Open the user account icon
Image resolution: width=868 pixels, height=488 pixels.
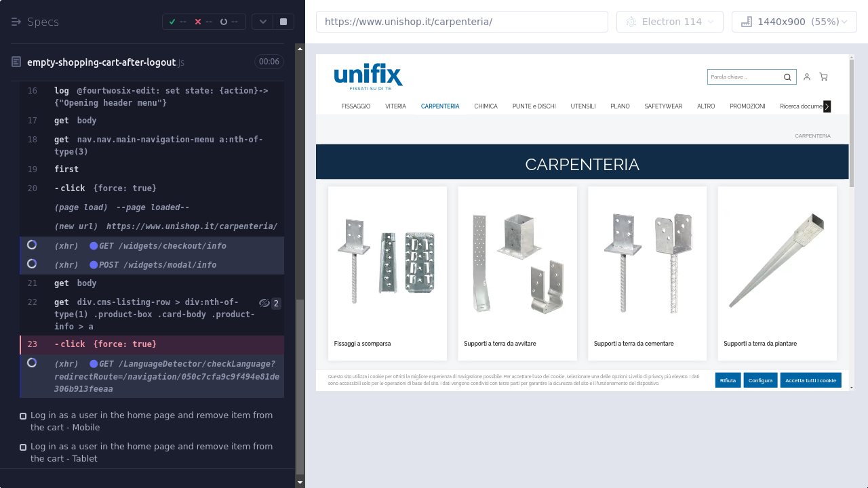(x=807, y=77)
